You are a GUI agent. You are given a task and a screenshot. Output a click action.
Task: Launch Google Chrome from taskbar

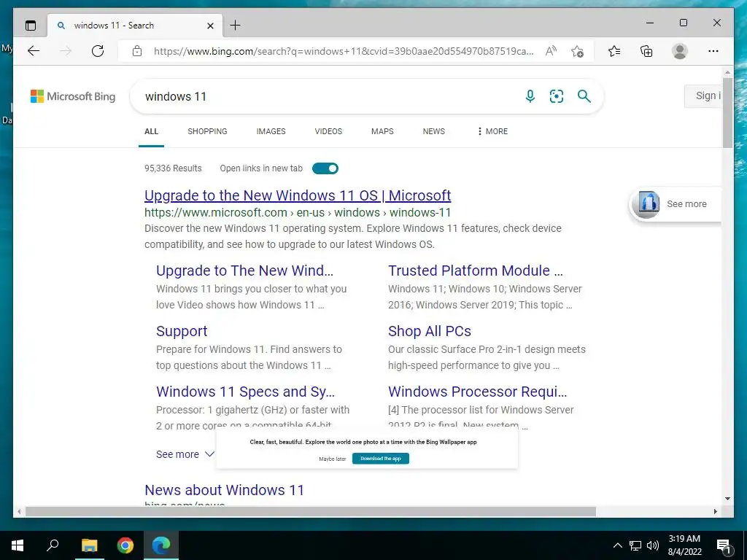(x=125, y=545)
